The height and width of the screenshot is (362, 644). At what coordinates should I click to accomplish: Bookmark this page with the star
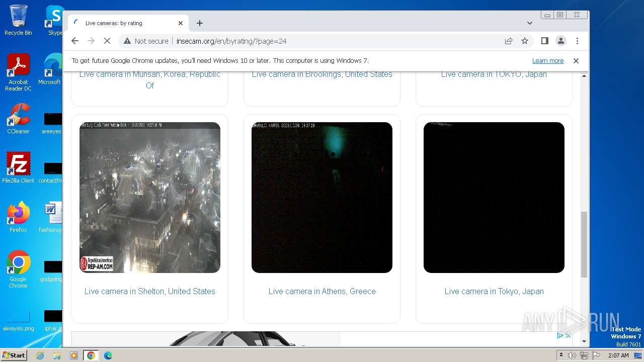[525, 41]
